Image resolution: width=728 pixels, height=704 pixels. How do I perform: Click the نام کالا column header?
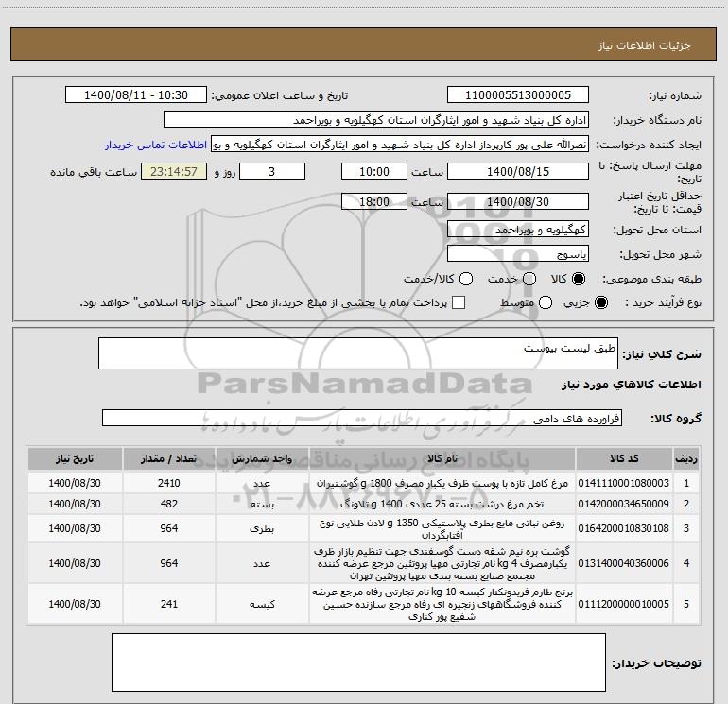pyautogui.click(x=442, y=458)
